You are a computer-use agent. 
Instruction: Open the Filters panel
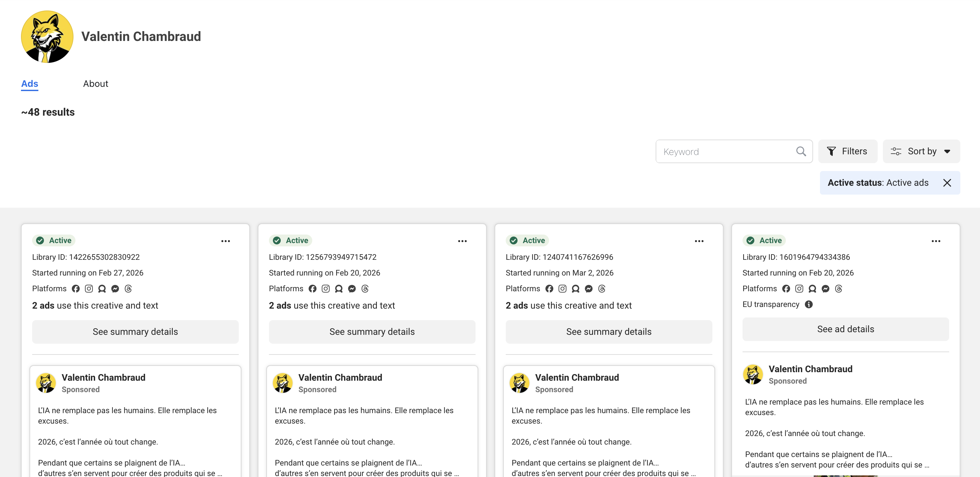pos(847,151)
